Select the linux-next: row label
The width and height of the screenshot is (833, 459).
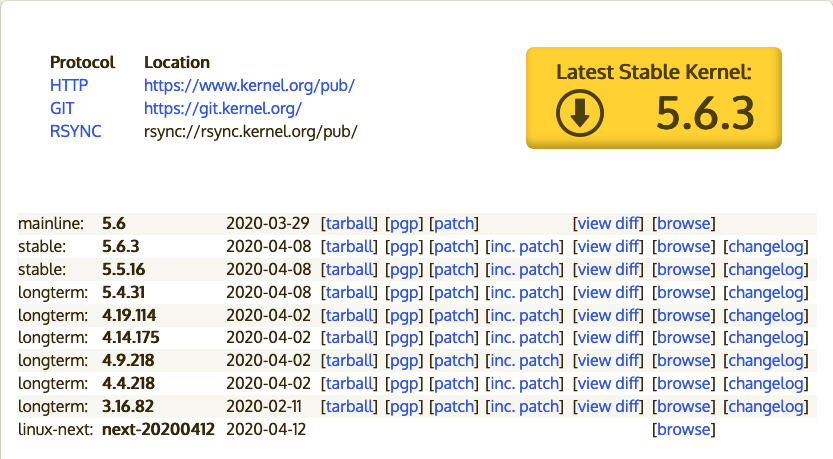(x=56, y=429)
